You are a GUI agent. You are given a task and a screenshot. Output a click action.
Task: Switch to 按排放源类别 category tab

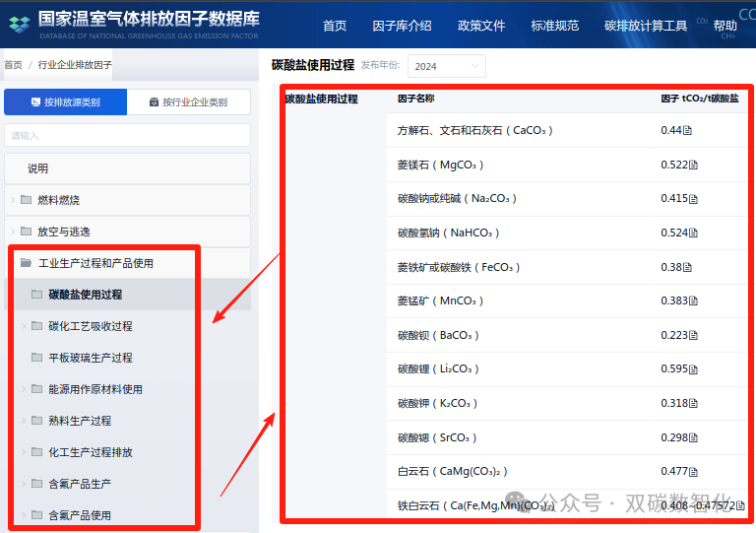65,101
